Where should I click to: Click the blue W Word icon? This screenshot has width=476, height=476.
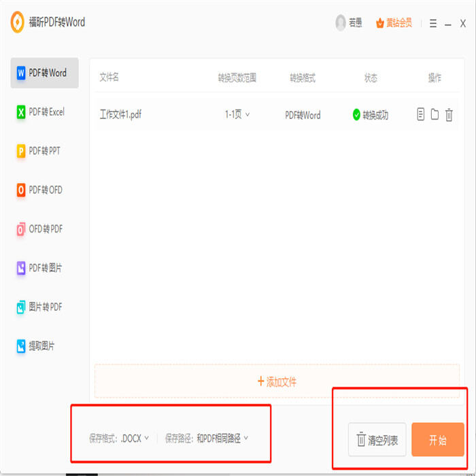[x=21, y=73]
